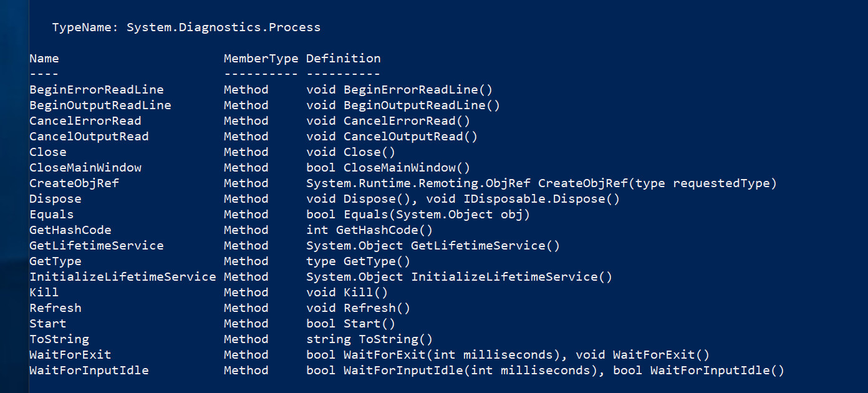Screen dimensions: 868x393
Task: Click the IDisposable.Dispose() definition text
Action: 541,199
